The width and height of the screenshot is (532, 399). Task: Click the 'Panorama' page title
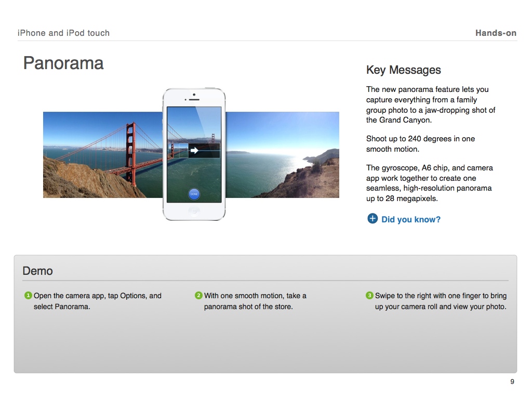point(63,63)
